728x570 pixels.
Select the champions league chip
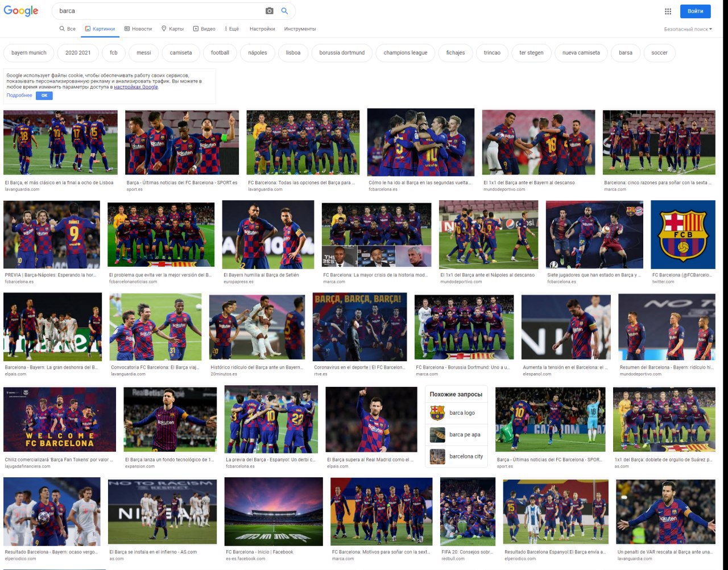[406, 53]
